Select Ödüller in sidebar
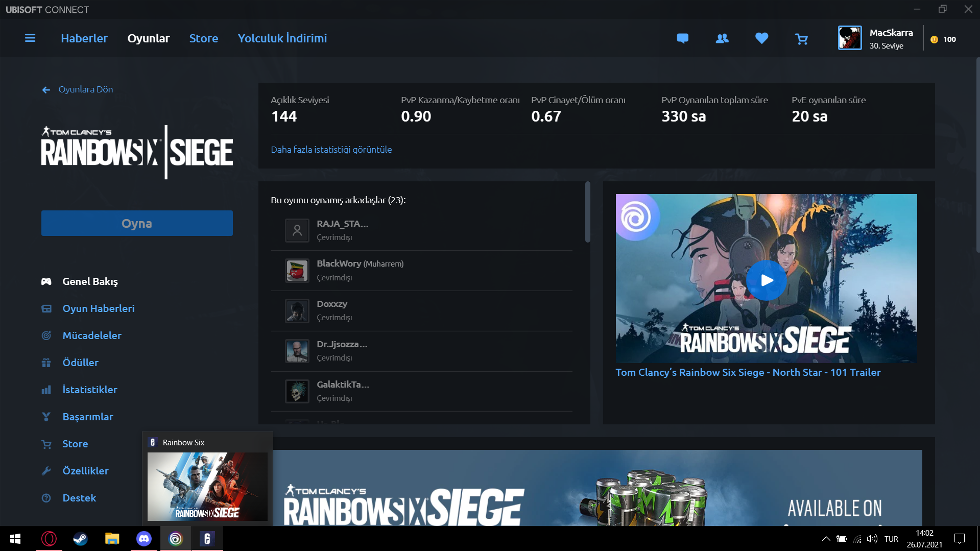The height and width of the screenshot is (551, 980). [x=80, y=363]
